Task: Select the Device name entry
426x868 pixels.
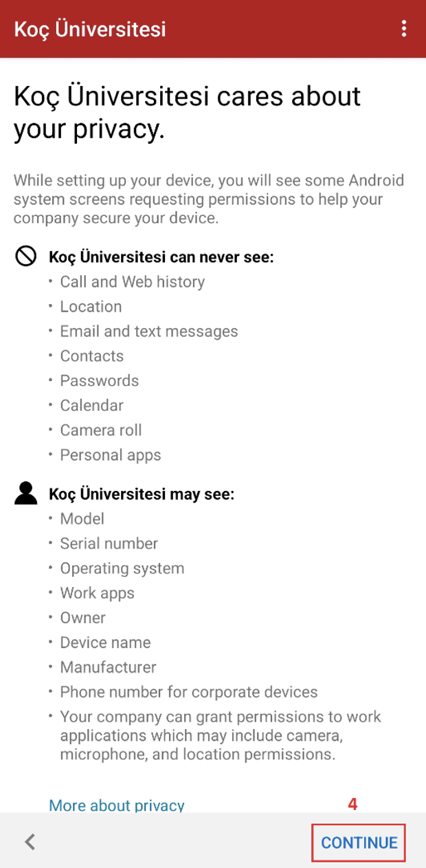Action: point(104,642)
